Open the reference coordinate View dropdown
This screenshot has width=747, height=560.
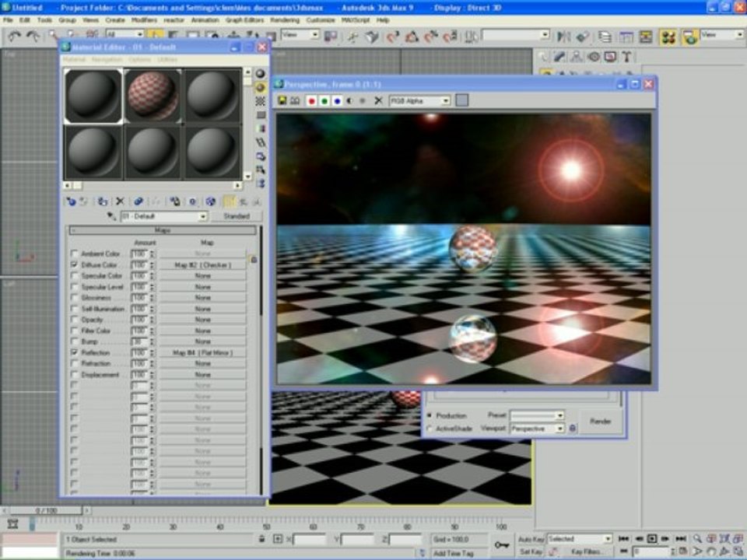pos(300,35)
